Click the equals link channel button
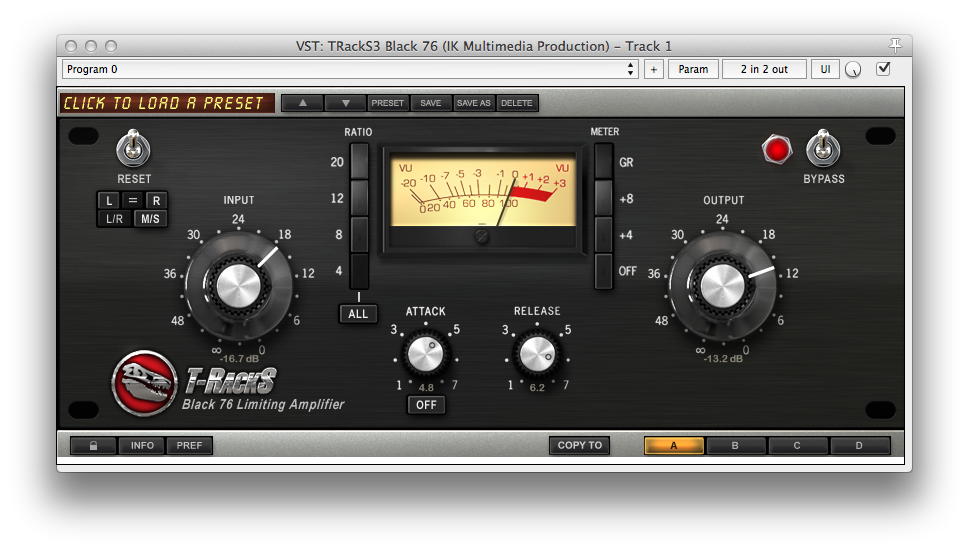This screenshot has height=551, width=969. pos(132,200)
